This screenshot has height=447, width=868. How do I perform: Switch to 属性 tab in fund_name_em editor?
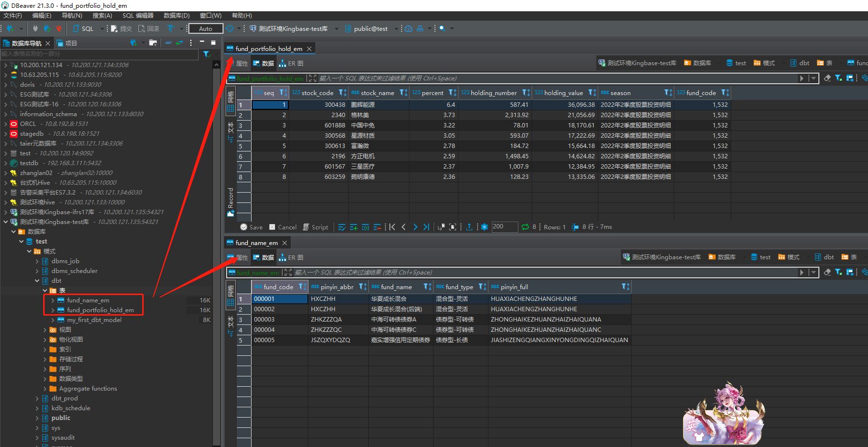pos(238,257)
